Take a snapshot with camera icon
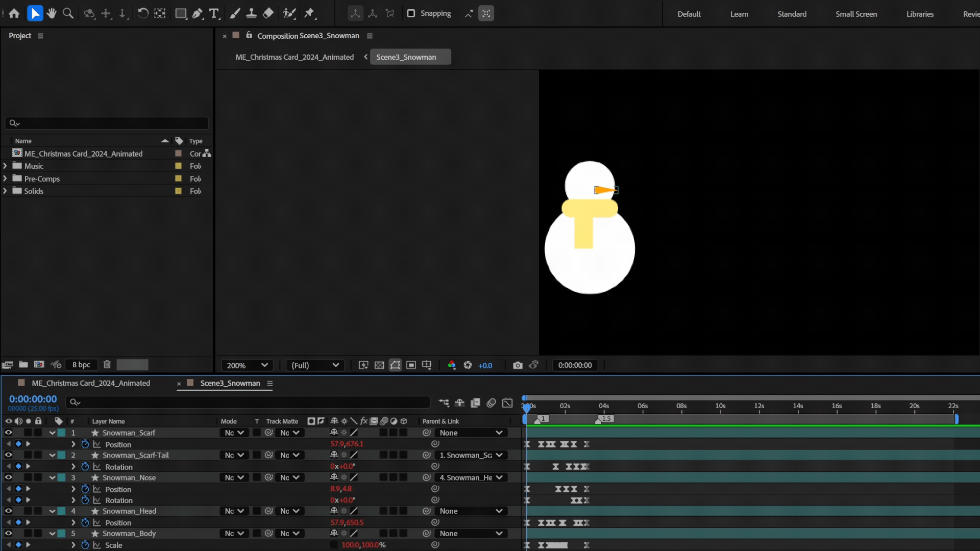980x551 pixels. [518, 365]
